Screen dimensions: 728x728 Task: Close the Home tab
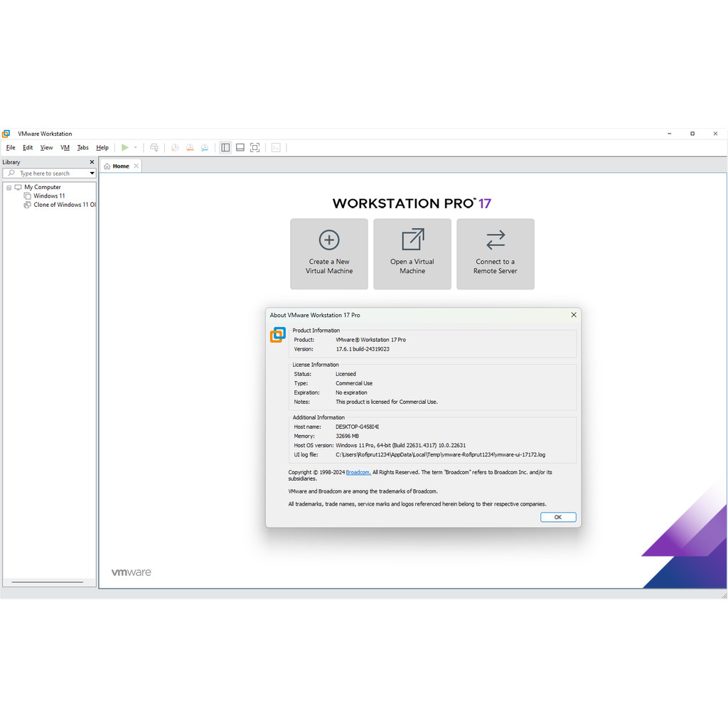tap(136, 166)
